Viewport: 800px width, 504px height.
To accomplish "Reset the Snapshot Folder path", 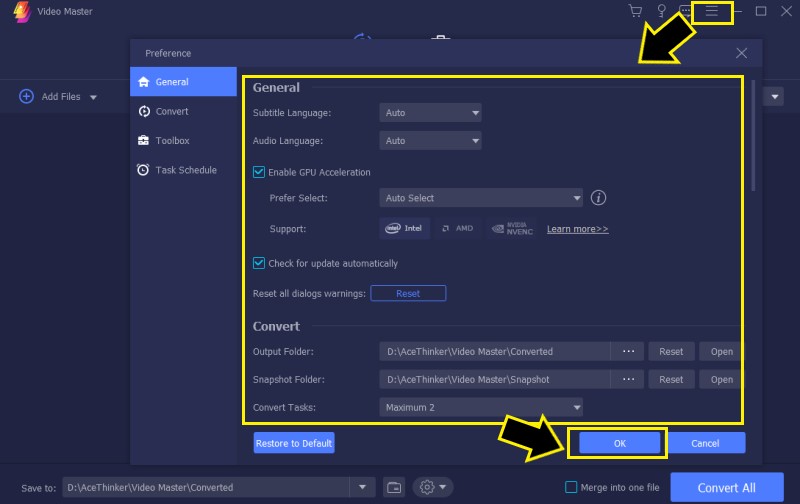I will pyautogui.click(x=670, y=380).
